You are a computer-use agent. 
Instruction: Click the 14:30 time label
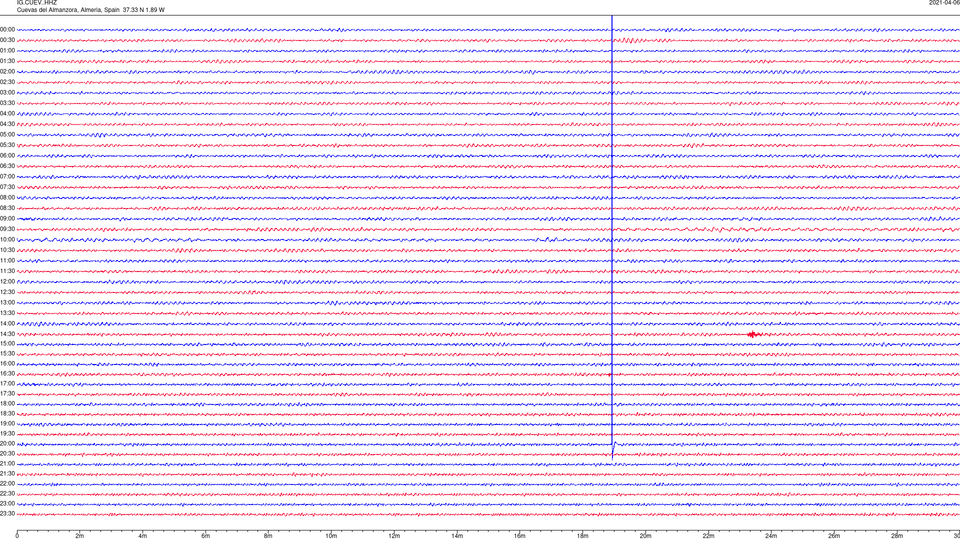pyautogui.click(x=7, y=334)
